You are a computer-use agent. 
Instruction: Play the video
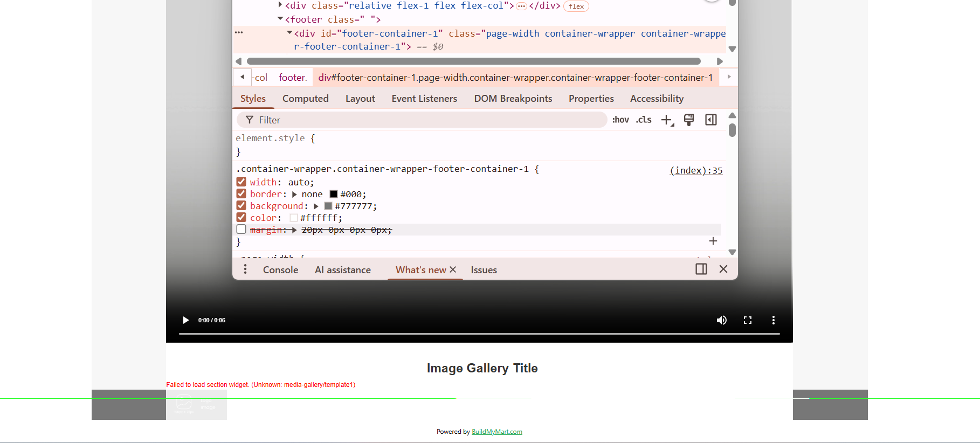click(x=185, y=320)
